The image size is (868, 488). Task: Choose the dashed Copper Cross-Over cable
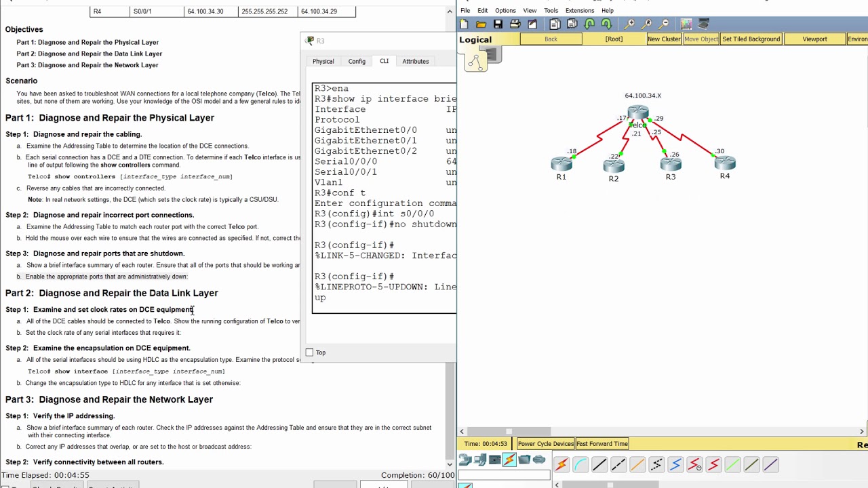(618, 465)
